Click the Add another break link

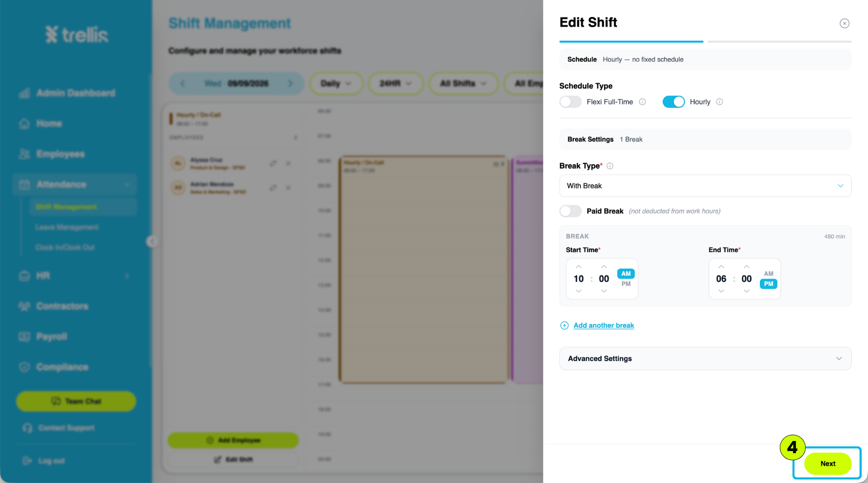pos(604,325)
